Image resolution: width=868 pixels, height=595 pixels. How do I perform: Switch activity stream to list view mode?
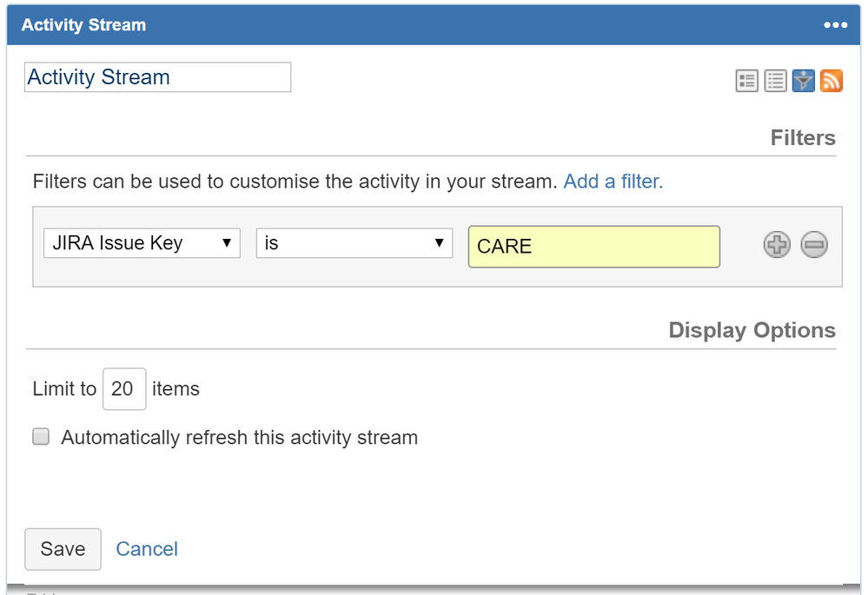[775, 81]
